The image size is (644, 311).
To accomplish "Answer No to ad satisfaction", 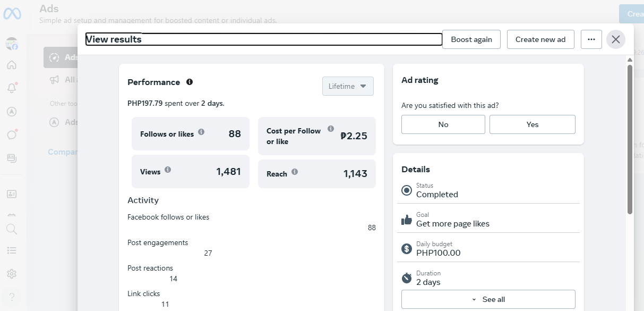I will (x=443, y=124).
